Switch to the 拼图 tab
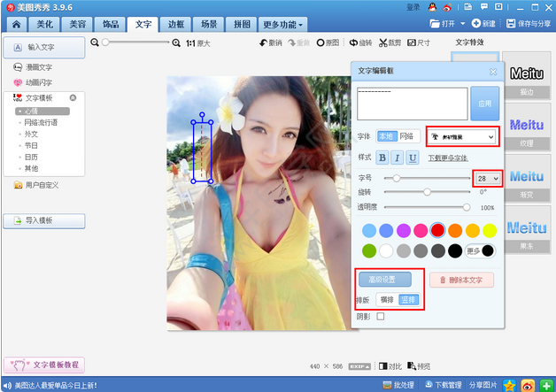Viewport: 556px width, 392px height. (x=242, y=25)
